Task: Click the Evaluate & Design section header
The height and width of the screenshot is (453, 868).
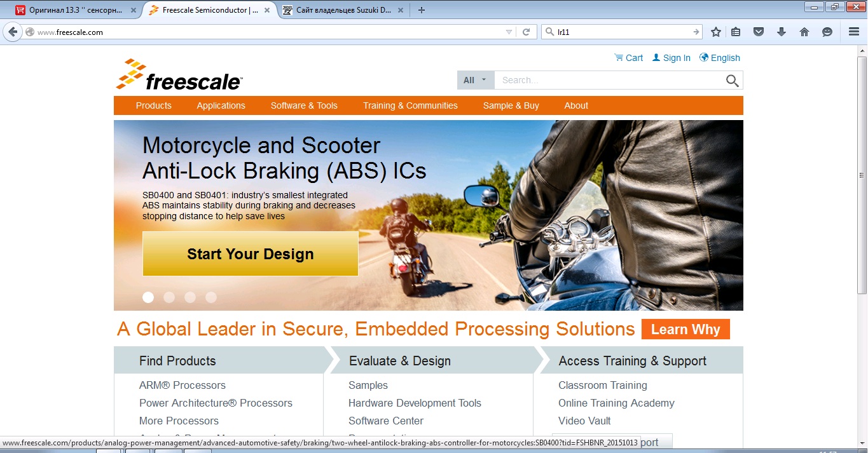Action: [x=400, y=361]
